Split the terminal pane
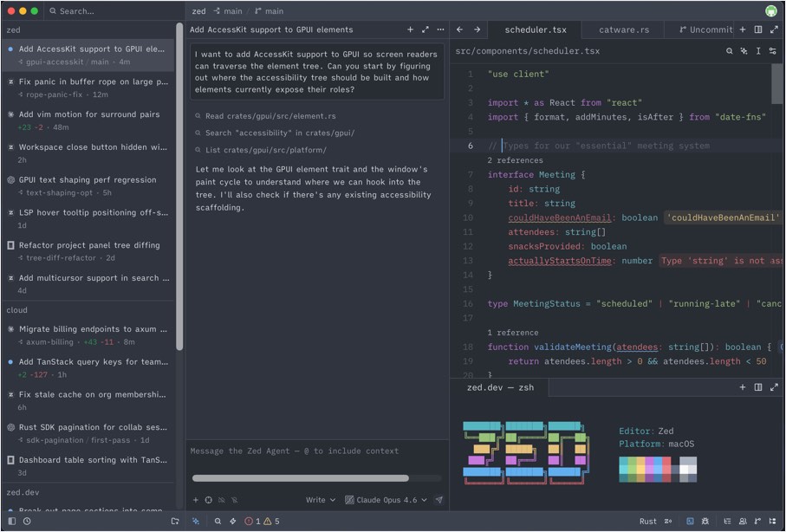 coord(758,387)
